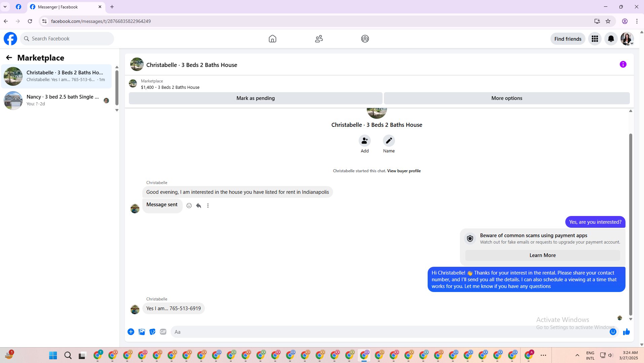
Task: Open the Friends icon in top navigation
Action: point(319,39)
